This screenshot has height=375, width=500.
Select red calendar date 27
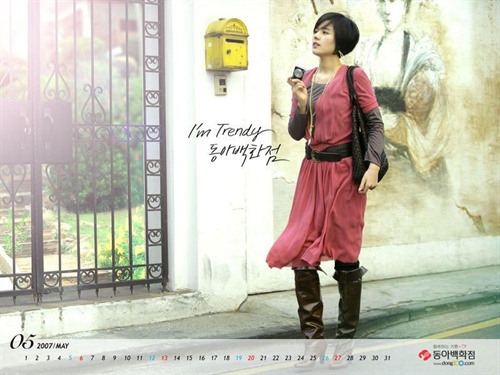coord(338,358)
